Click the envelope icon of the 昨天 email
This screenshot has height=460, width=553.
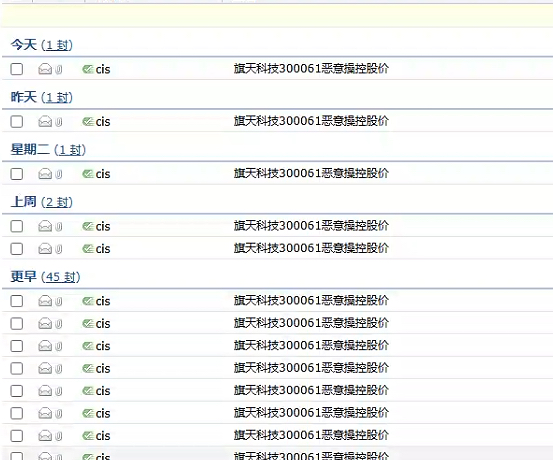click(45, 122)
